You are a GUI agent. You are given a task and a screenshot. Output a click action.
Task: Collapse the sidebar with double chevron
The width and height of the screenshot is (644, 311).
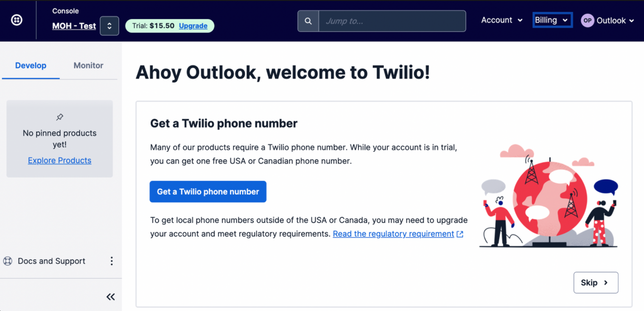(x=111, y=297)
